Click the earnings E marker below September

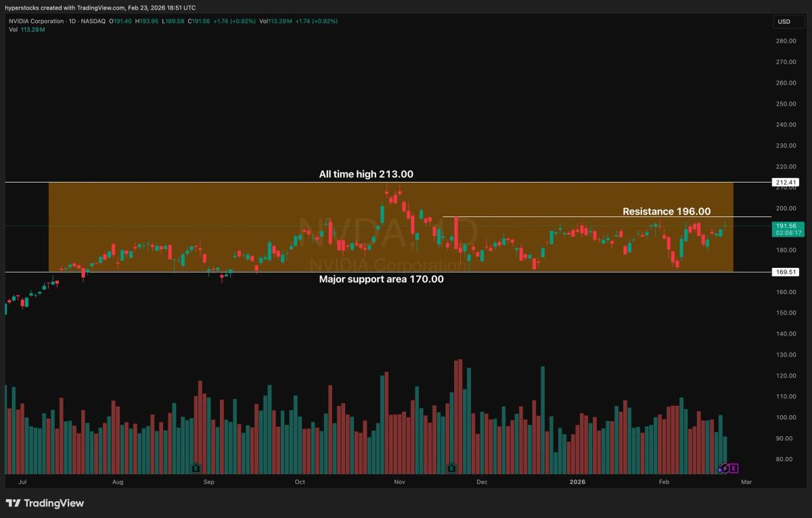click(195, 467)
